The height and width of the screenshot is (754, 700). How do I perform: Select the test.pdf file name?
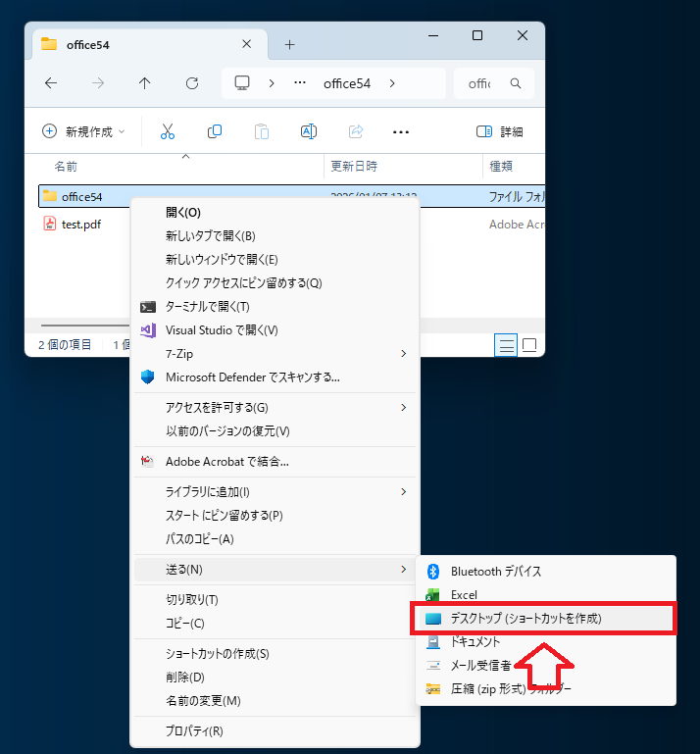click(x=81, y=225)
